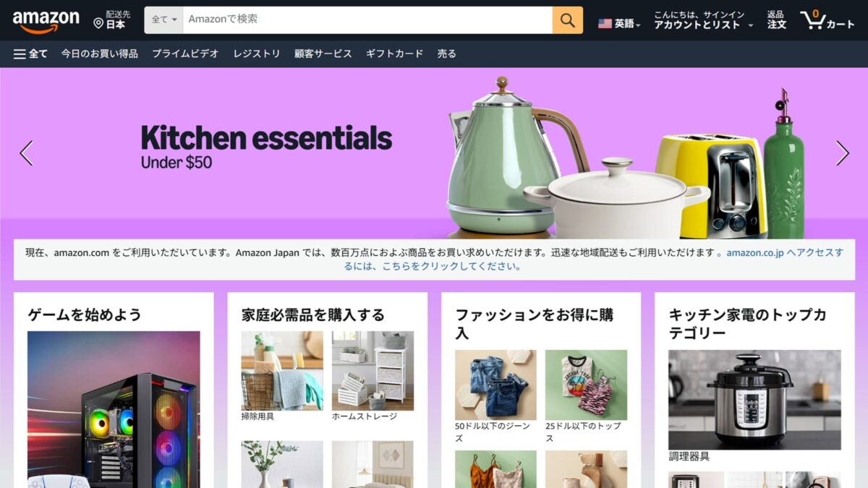Click the orange search magnifier button
Viewport: 868px width, 488px height.
point(568,20)
